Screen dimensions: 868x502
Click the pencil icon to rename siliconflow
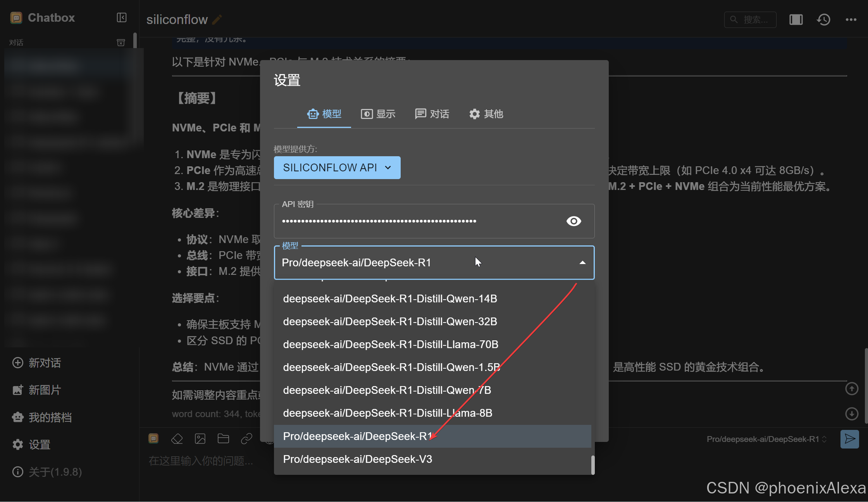coord(217,19)
